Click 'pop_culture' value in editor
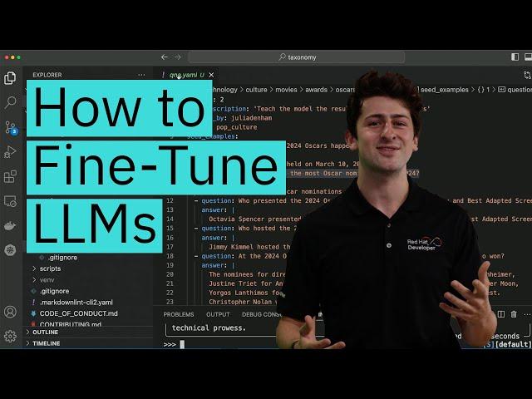 (x=236, y=127)
